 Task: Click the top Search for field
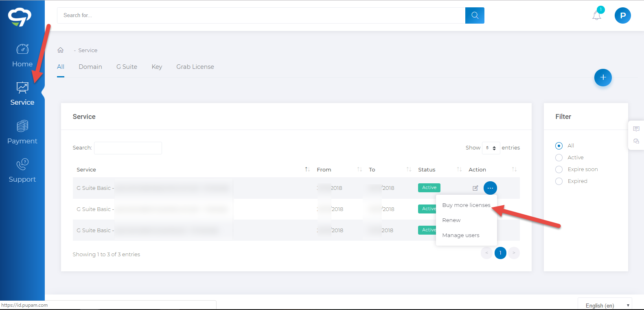click(x=261, y=15)
